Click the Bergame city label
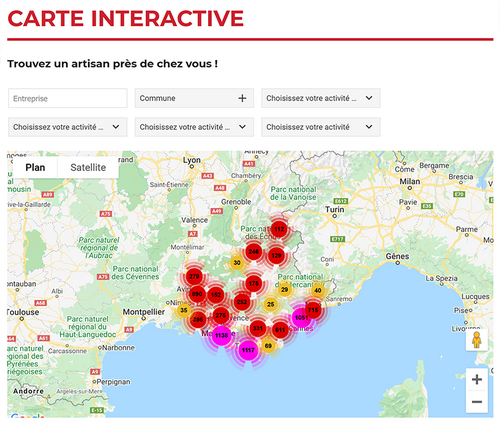This screenshot has width=500, height=426. tap(434, 165)
